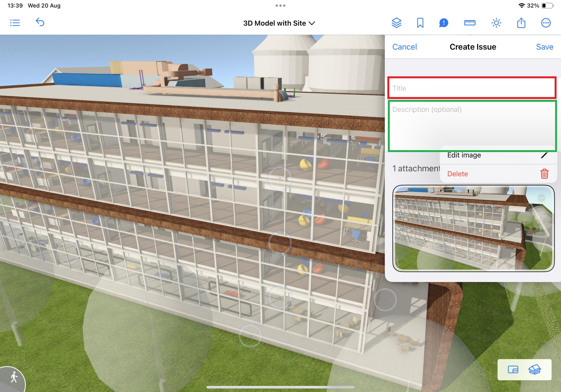This screenshot has width=561, height=392.
Task: Tap the share export icon
Action: [x=521, y=23]
